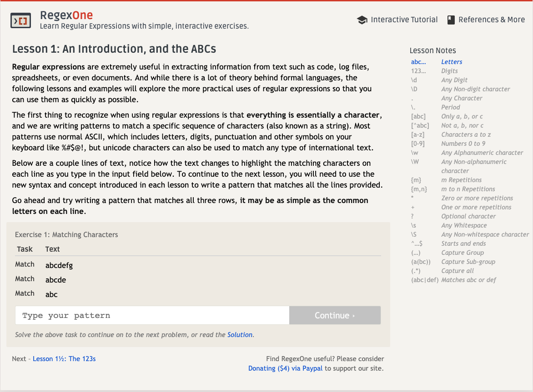Click the Capture all note
This screenshot has width=533, height=392.
click(x=457, y=271)
